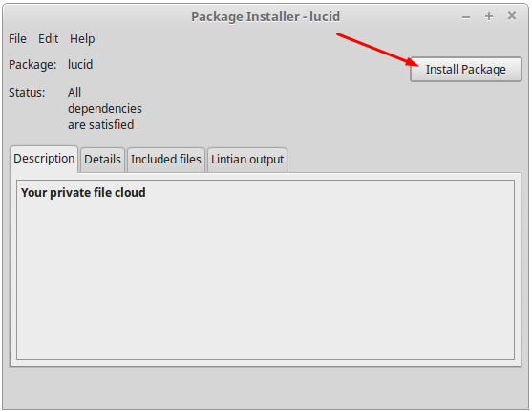Minimize the Package Installer window
This screenshot has width=532, height=412.
(x=466, y=16)
